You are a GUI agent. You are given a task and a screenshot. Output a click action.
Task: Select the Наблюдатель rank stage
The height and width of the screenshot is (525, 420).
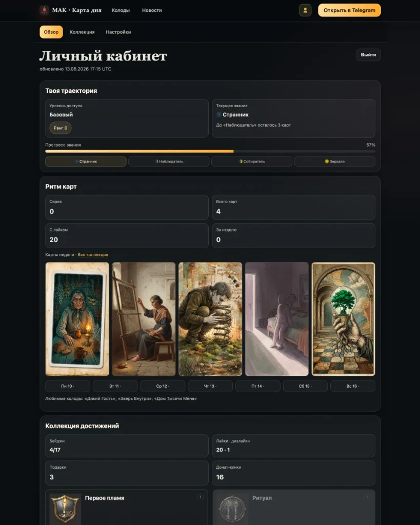(169, 161)
